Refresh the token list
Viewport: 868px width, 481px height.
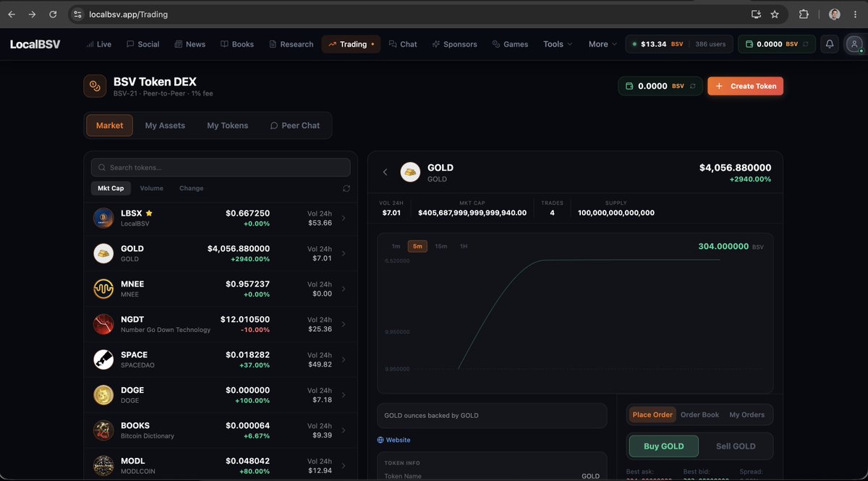point(346,188)
